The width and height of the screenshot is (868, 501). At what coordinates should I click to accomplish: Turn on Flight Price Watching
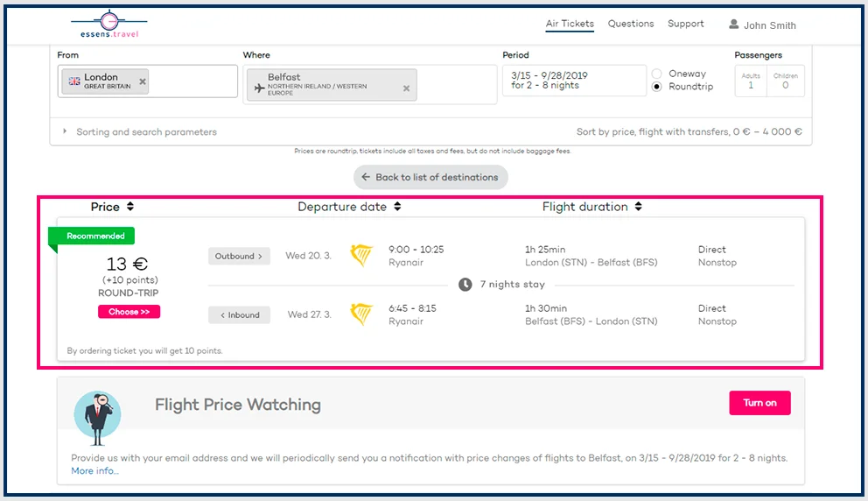point(759,403)
